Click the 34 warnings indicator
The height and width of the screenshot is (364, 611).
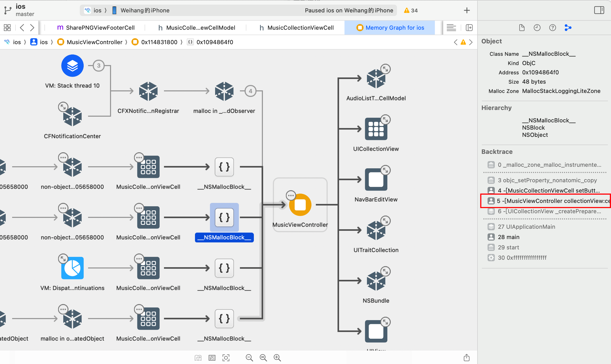tap(411, 10)
